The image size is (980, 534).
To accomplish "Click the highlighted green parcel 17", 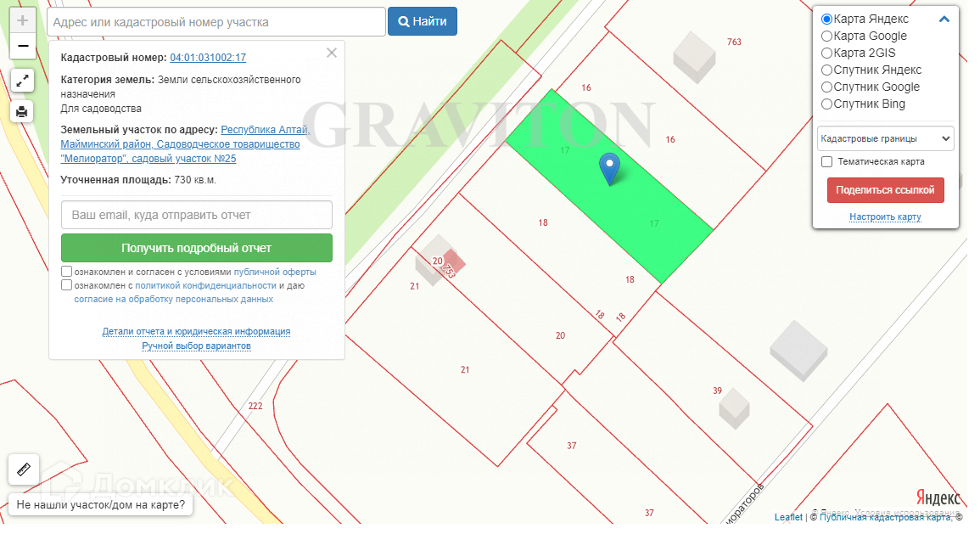I will [x=609, y=186].
